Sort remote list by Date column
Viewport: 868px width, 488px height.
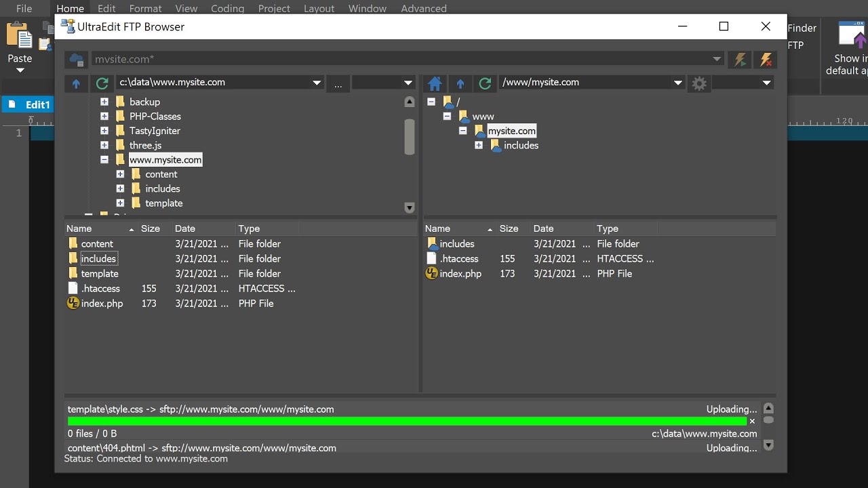point(561,228)
